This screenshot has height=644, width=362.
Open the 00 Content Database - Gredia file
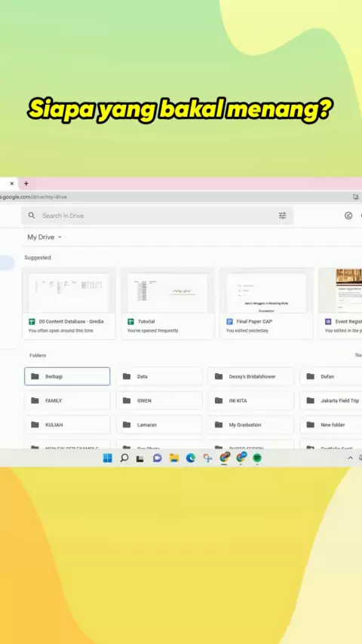(69, 303)
